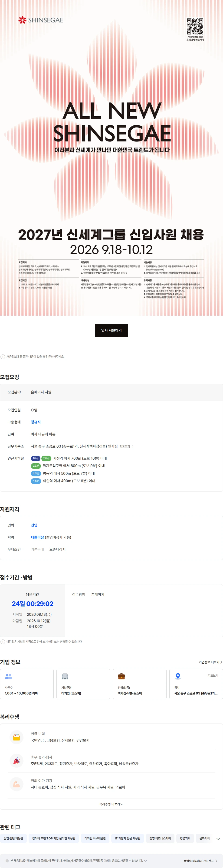The width and height of the screenshot is (223, 868).
Task: Click the chevron after 근무지주소 지도보기
Action: click(133, 446)
